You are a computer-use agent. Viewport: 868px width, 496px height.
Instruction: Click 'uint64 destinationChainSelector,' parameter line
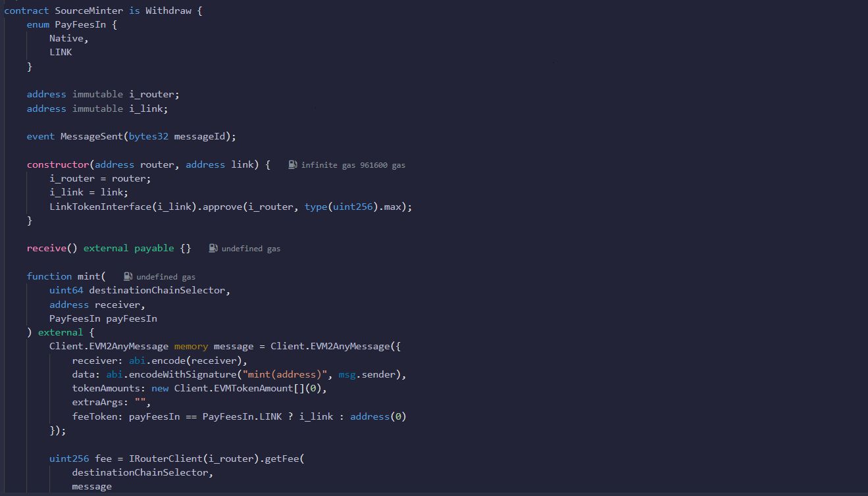point(140,291)
